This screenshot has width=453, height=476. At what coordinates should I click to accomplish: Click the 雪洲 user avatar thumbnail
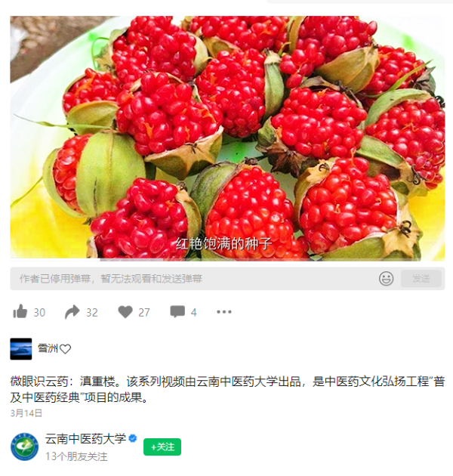pyautogui.click(x=21, y=349)
